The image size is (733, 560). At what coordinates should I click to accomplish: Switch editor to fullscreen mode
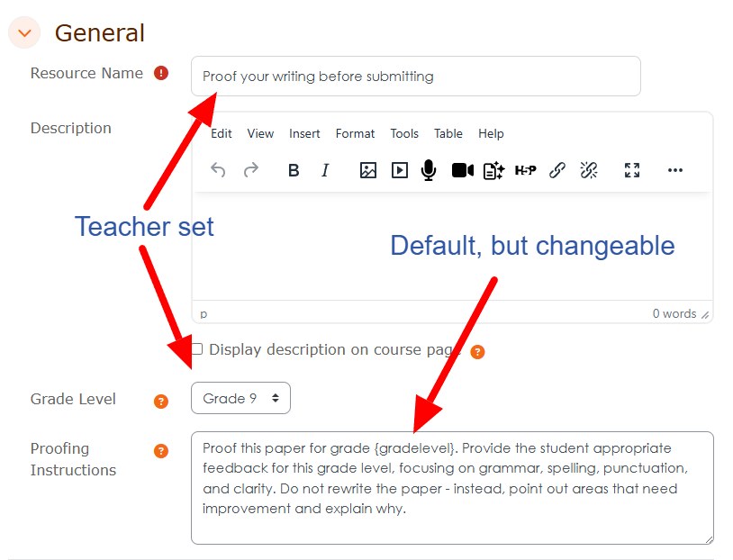(x=632, y=170)
